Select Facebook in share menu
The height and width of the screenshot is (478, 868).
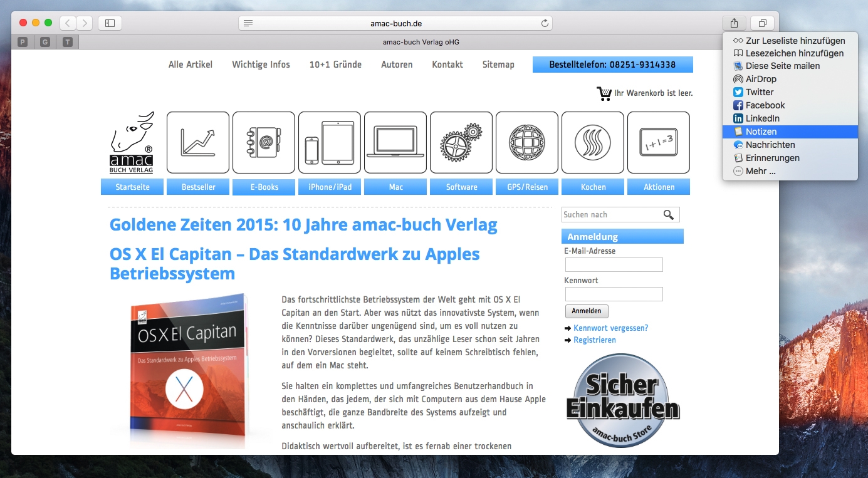[790, 105]
